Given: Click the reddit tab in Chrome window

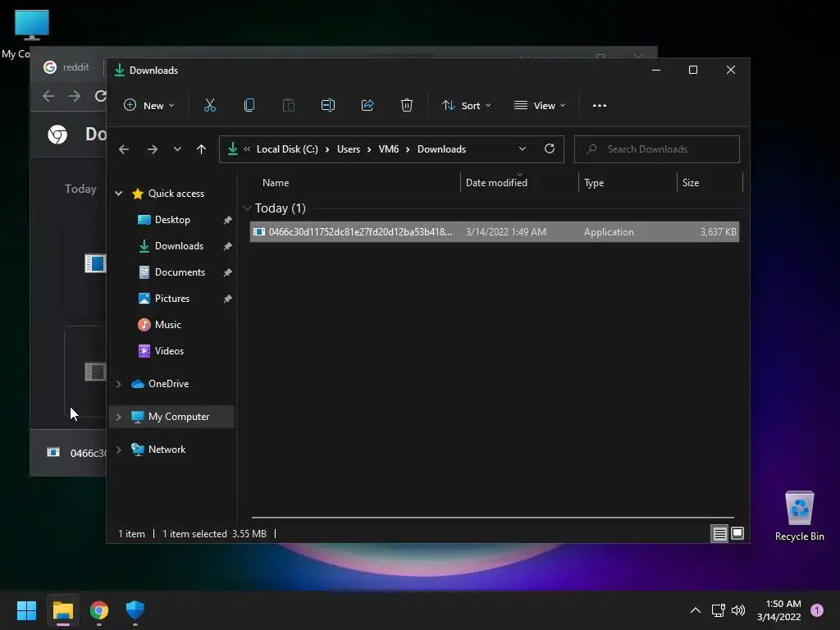Looking at the screenshot, I should tap(68, 67).
